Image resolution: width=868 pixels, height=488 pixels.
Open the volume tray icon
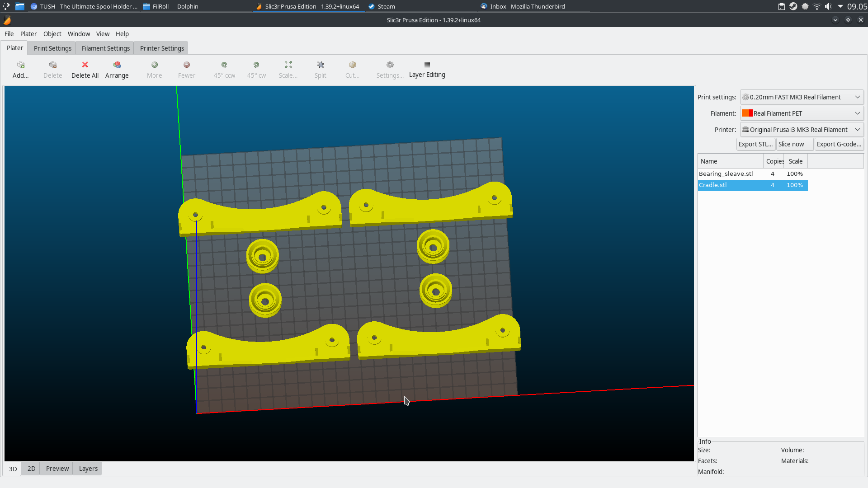[x=828, y=6]
